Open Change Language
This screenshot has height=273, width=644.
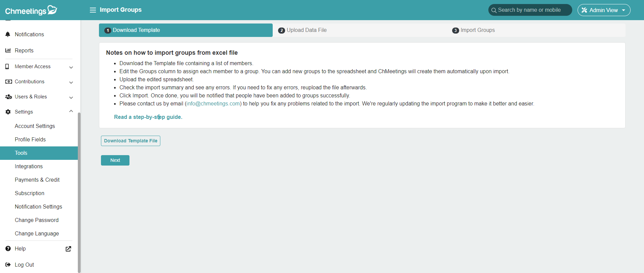click(37, 233)
